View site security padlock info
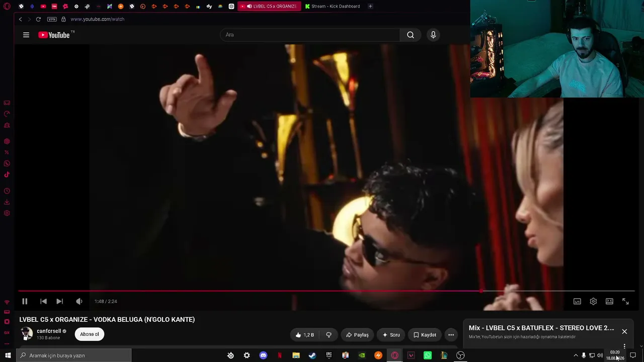This screenshot has width=644, height=362. click(x=63, y=19)
